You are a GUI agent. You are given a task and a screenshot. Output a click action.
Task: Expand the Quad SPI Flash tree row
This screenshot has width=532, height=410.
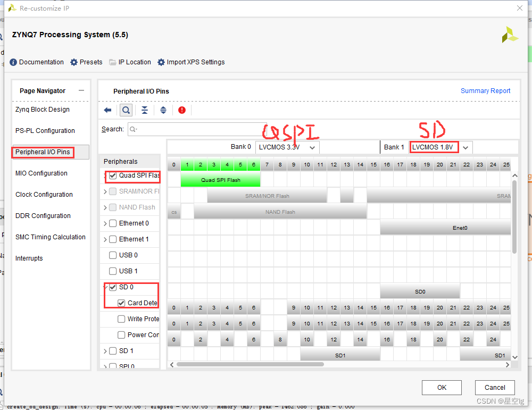pos(105,175)
